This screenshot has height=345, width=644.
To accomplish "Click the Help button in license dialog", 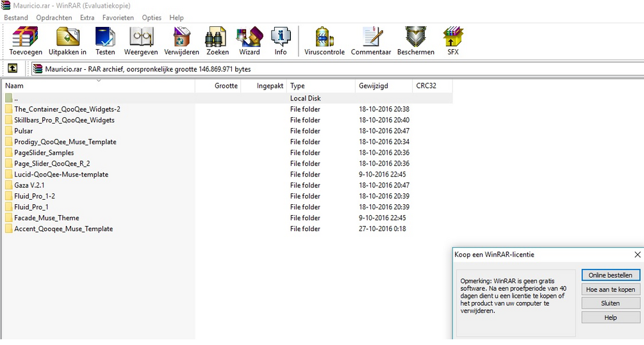I will click(x=610, y=317).
